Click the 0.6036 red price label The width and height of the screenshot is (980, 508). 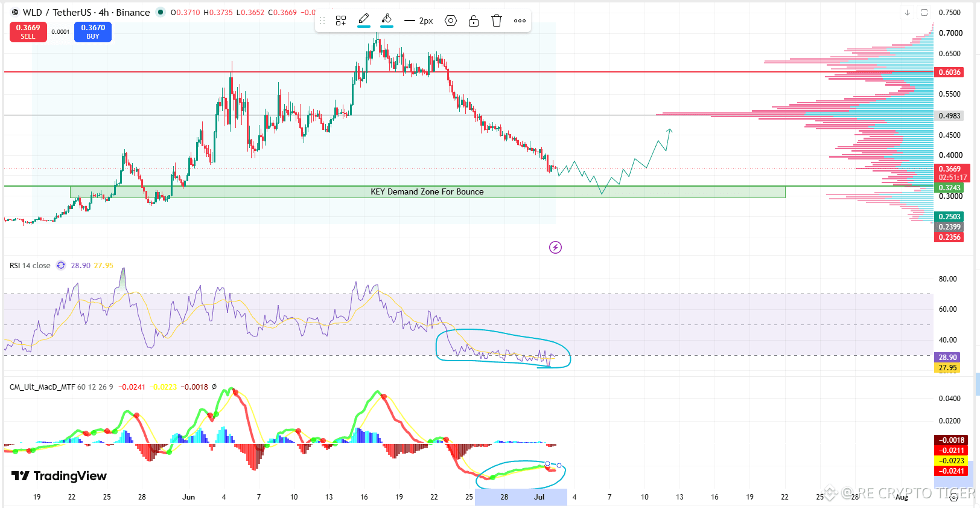949,72
